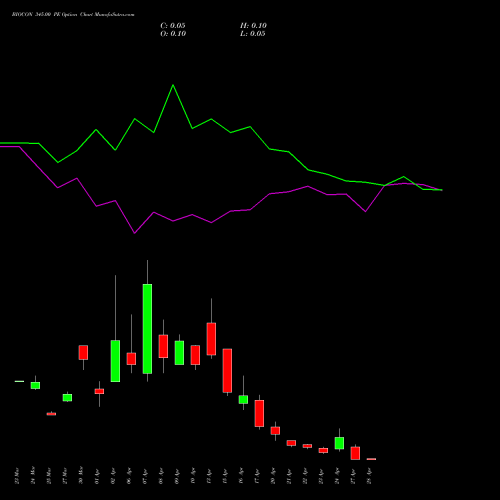Click the 24 Mar date label
The height and width of the screenshot is (500, 500).
pyautogui.click(x=33, y=475)
